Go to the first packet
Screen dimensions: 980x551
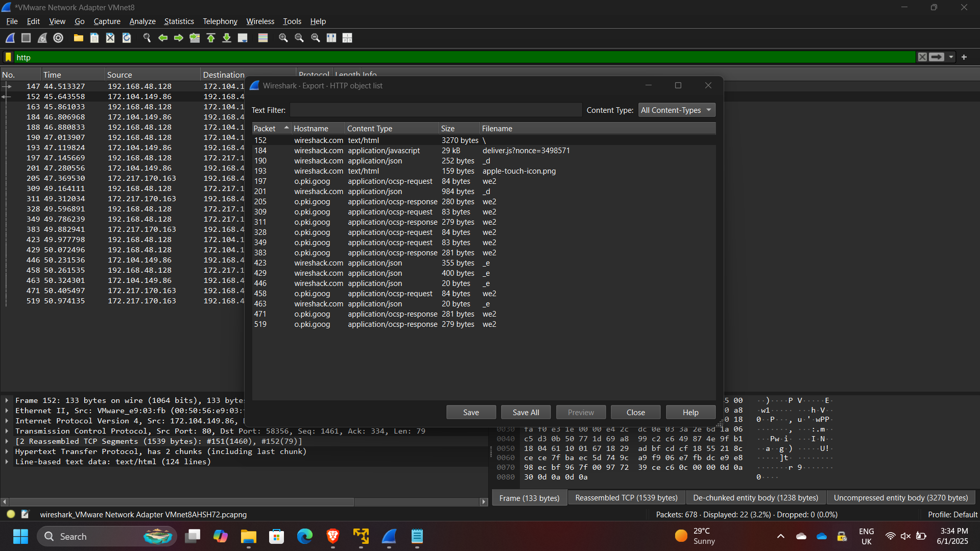[x=211, y=37]
